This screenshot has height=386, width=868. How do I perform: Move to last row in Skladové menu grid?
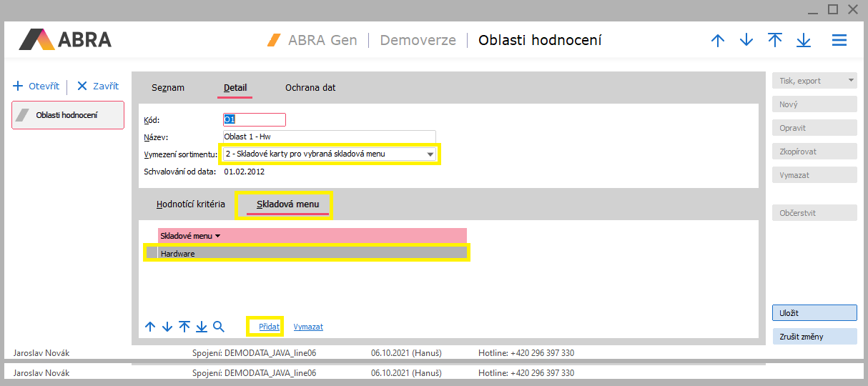pyautogui.click(x=202, y=327)
